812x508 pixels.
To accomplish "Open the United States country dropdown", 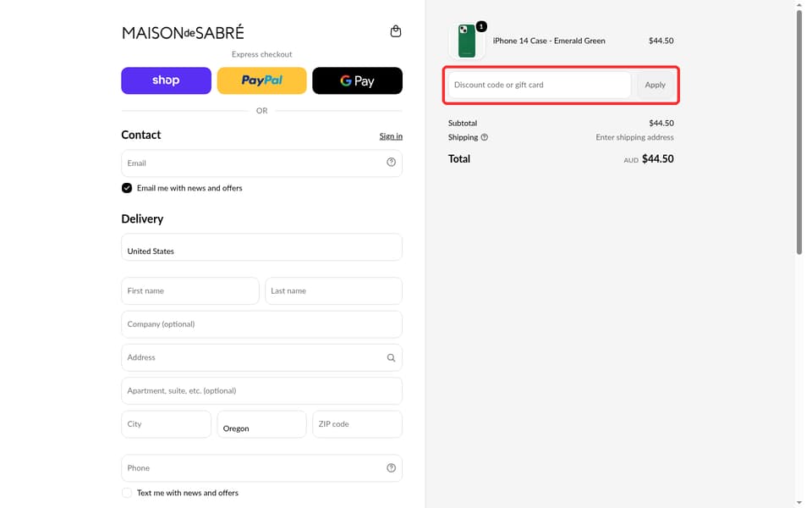I will (x=261, y=247).
